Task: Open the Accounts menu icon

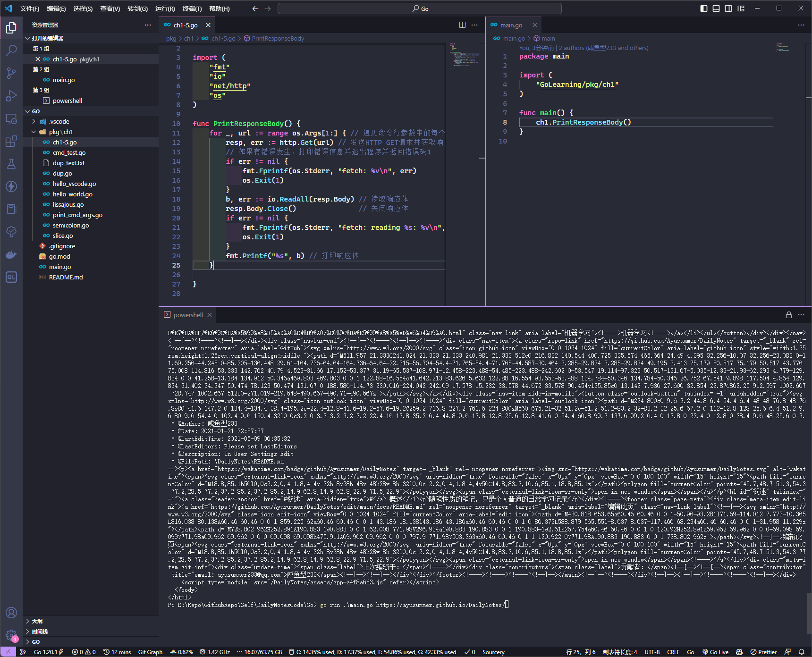Action: tap(11, 613)
